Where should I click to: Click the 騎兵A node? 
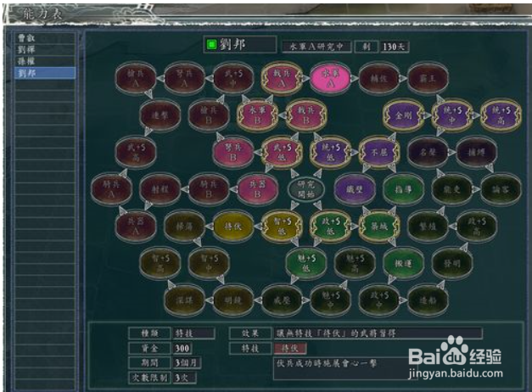click(111, 189)
